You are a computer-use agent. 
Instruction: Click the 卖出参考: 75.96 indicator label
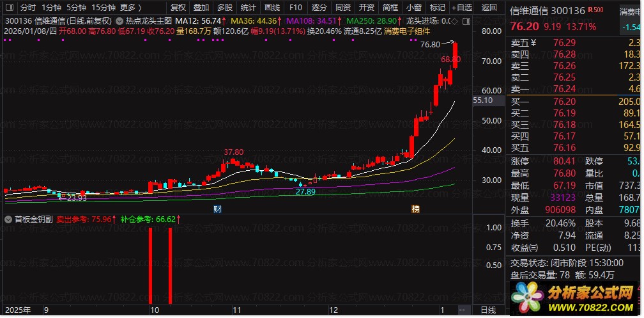pos(86,219)
